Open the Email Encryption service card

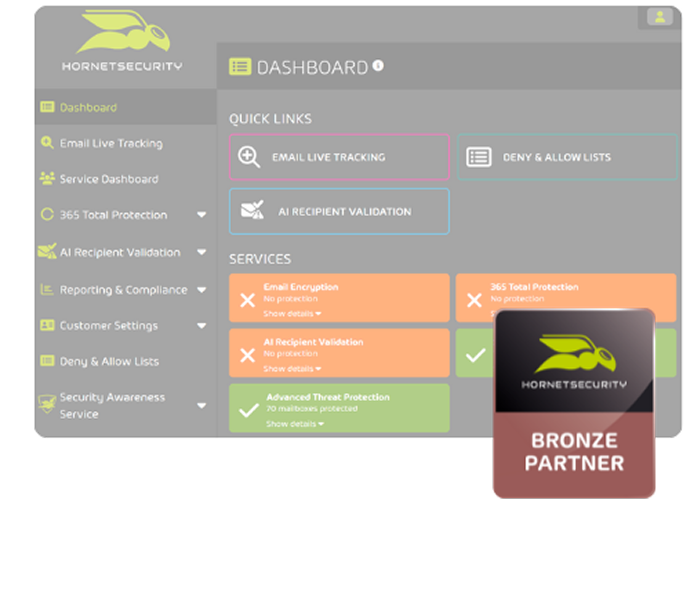click(339, 298)
